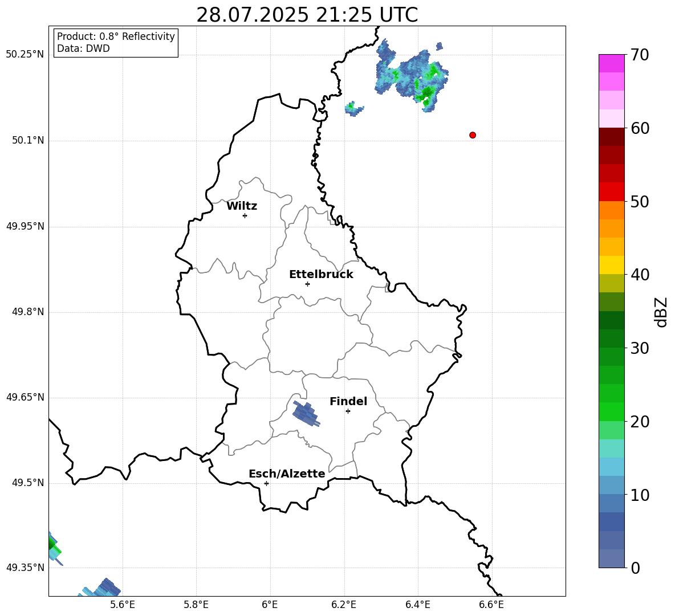Click the 6.2°E longitude label
The height and width of the screenshot is (616, 675).
tap(344, 605)
